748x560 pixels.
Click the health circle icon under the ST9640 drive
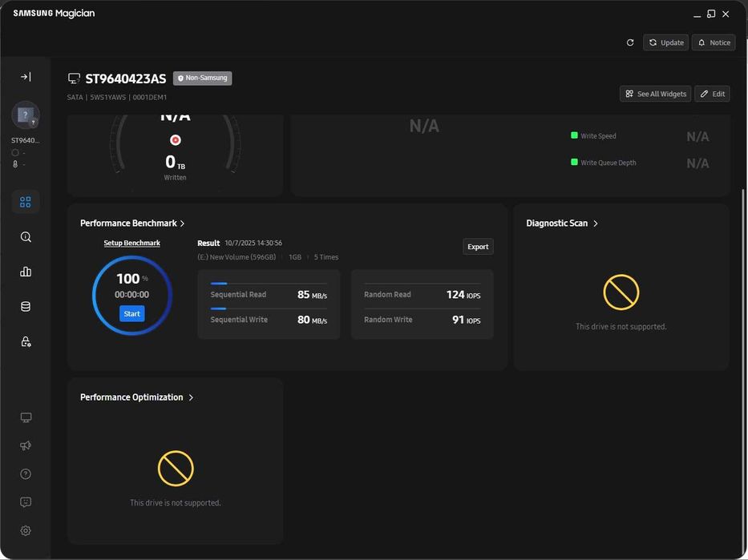click(x=15, y=152)
